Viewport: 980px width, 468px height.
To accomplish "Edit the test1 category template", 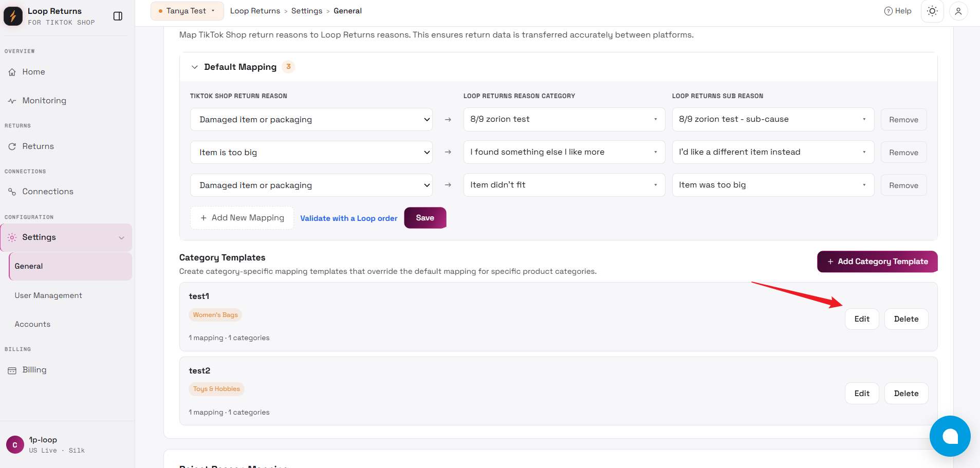I will [x=862, y=319].
